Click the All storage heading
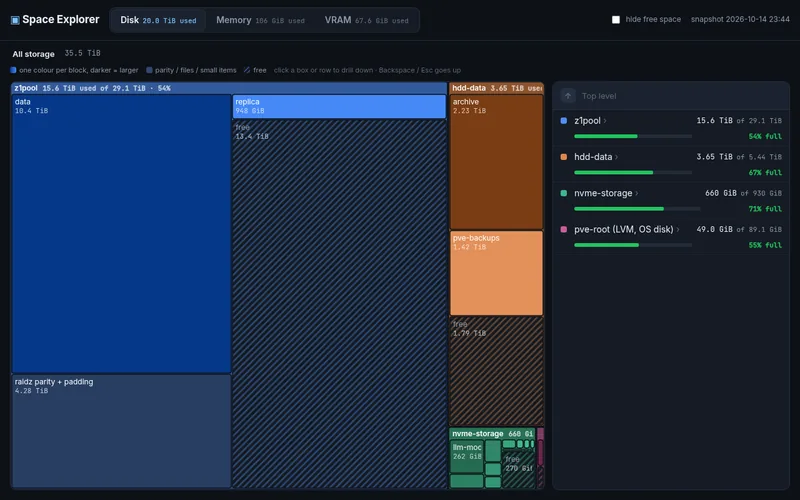Image resolution: width=800 pixels, height=500 pixels. 34,54
